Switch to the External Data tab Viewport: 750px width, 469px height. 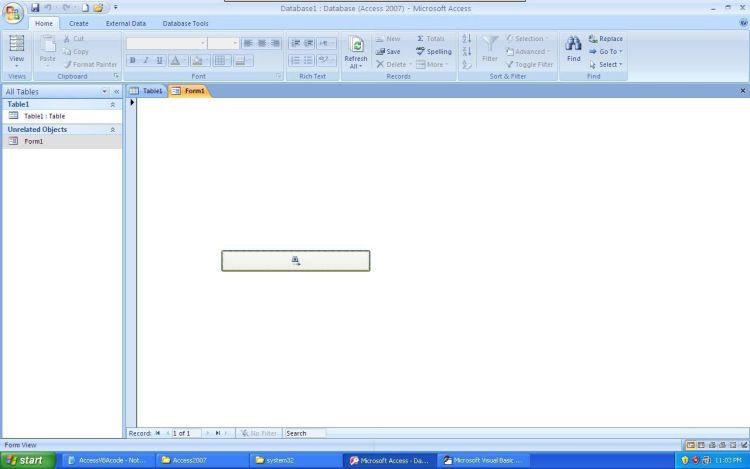(126, 23)
